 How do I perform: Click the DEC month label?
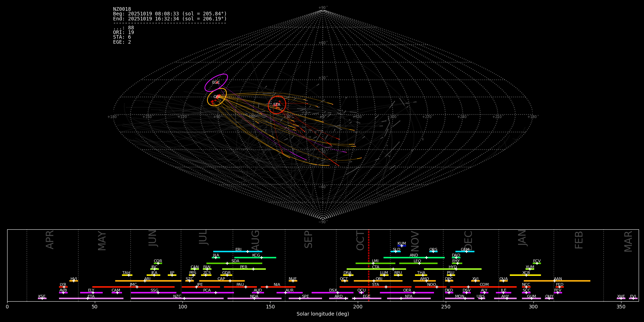468,240
